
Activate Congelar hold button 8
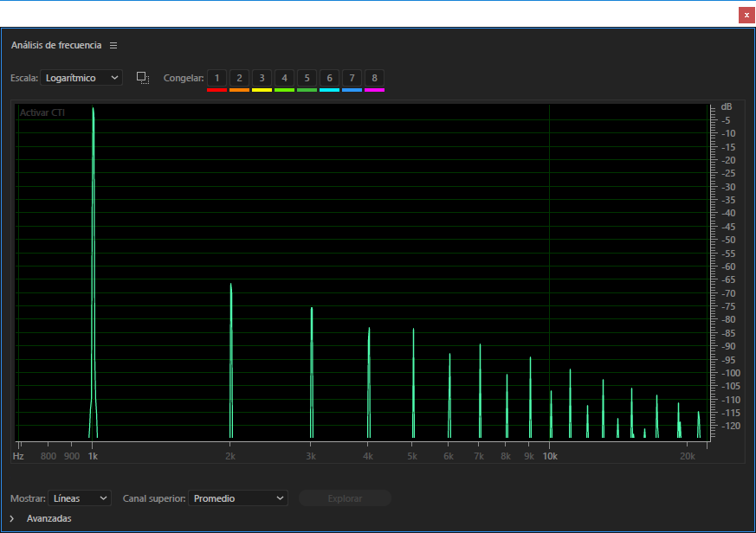pos(374,78)
